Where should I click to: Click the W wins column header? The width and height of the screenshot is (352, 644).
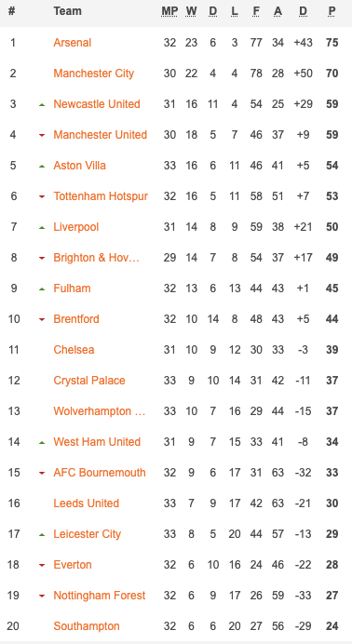pos(191,11)
